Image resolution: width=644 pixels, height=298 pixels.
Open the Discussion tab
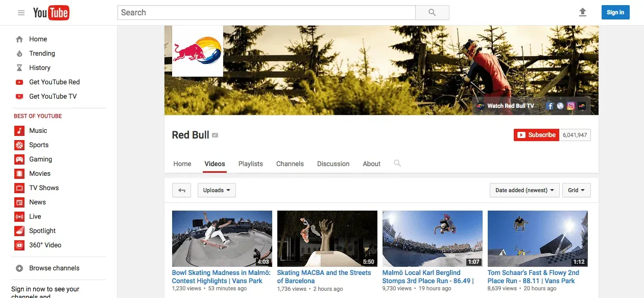(333, 164)
